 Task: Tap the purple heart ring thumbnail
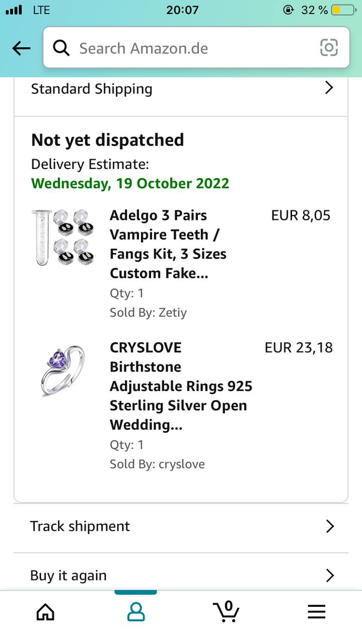[x=63, y=370]
